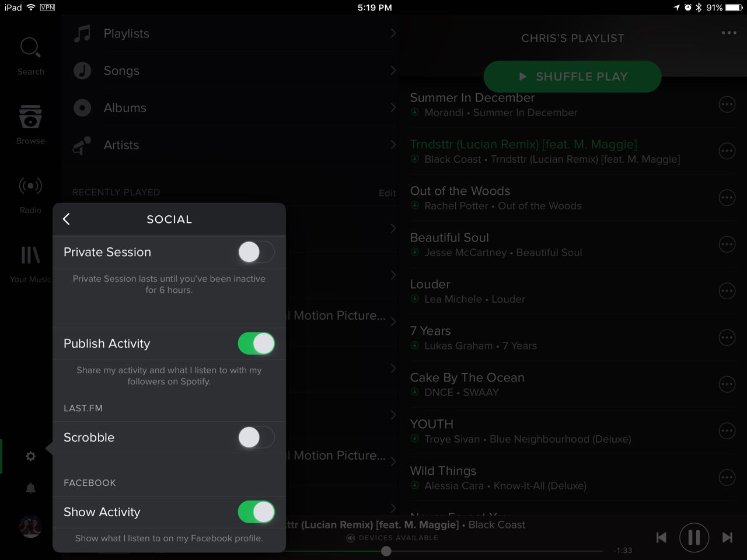Click the Chris's Playlist header title
The width and height of the screenshot is (747, 560).
click(573, 38)
